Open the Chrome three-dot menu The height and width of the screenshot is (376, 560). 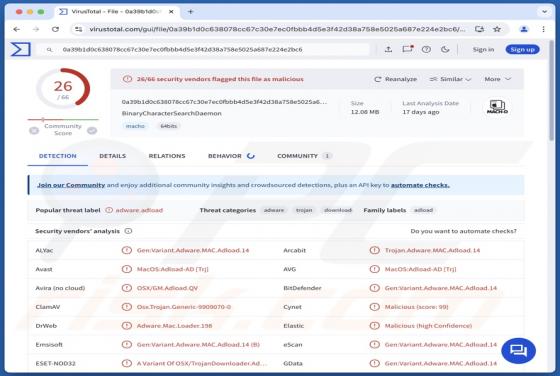click(x=543, y=29)
